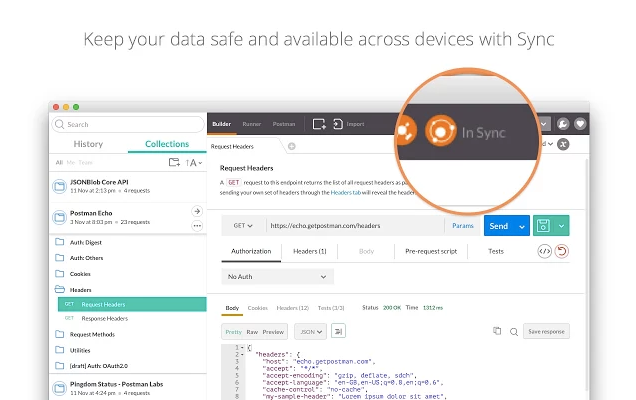Click the environment quick-look x icon

[563, 144]
